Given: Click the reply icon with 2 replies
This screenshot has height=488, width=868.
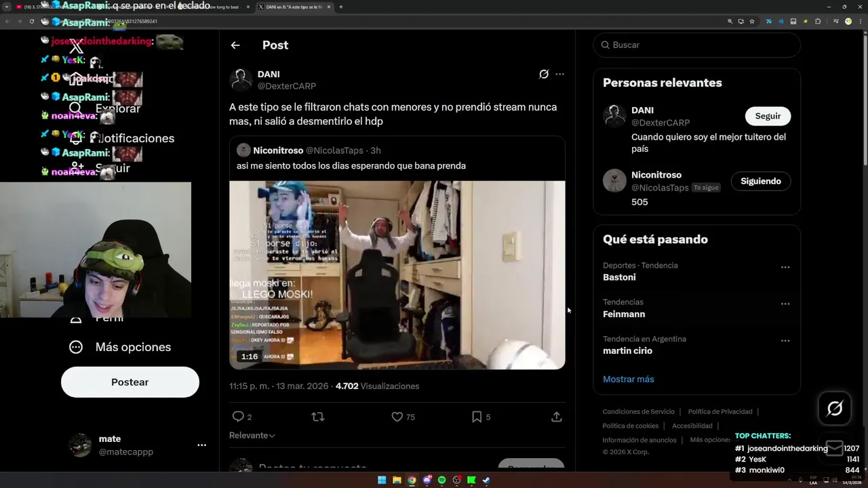Looking at the screenshot, I should (238, 417).
